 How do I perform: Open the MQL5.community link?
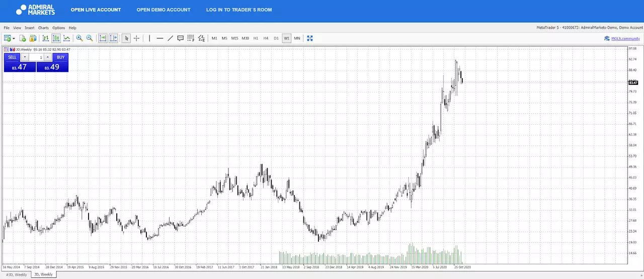tap(625, 39)
